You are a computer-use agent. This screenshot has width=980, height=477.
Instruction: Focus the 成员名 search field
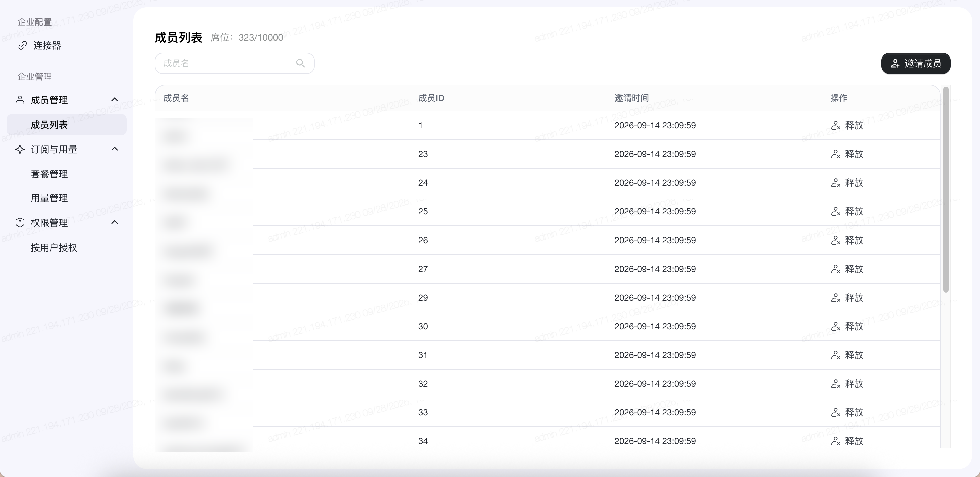tap(234, 63)
